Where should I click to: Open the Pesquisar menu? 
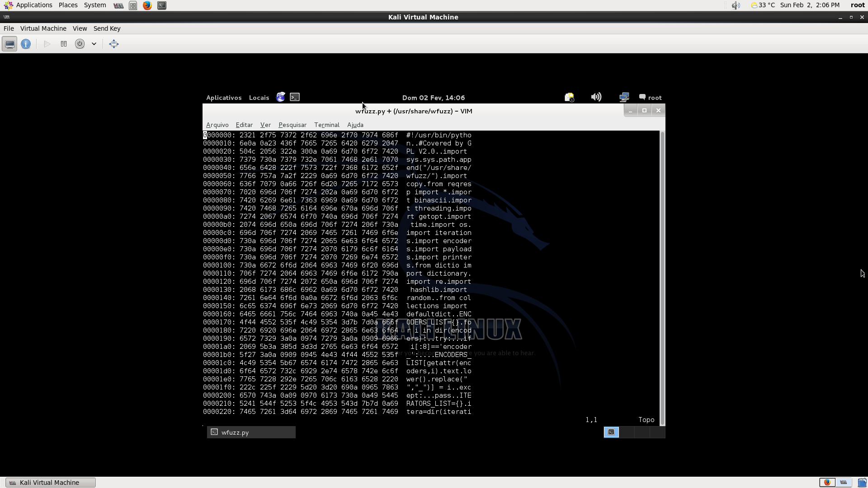pos(292,125)
